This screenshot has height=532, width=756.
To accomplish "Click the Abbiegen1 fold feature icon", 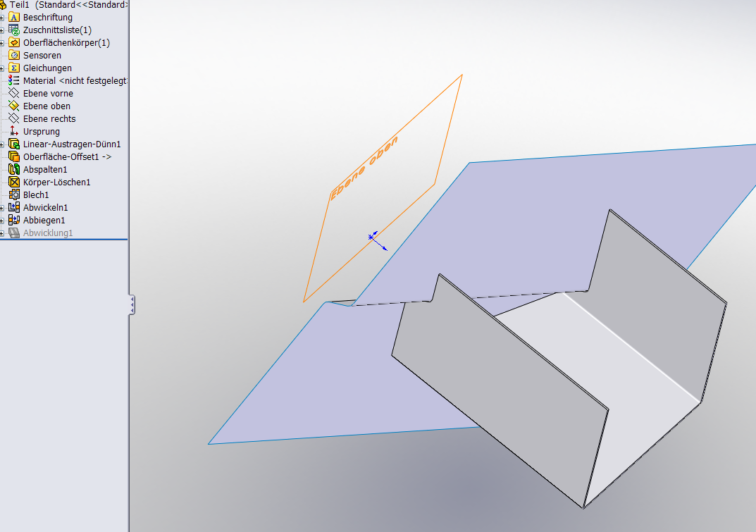I will [x=14, y=220].
